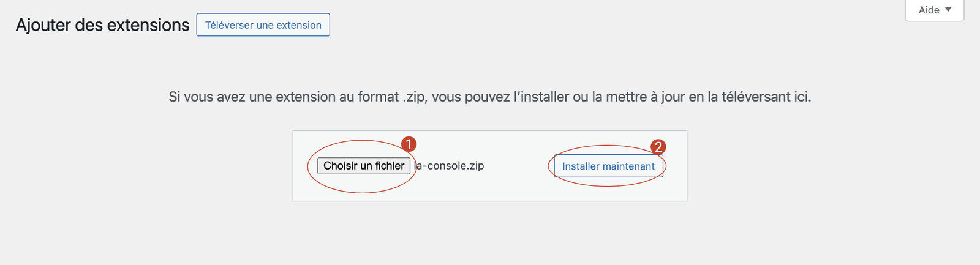Viewport: 980px width, 265px height.
Task: Toggle the extension upload panel button
Action: [263, 25]
